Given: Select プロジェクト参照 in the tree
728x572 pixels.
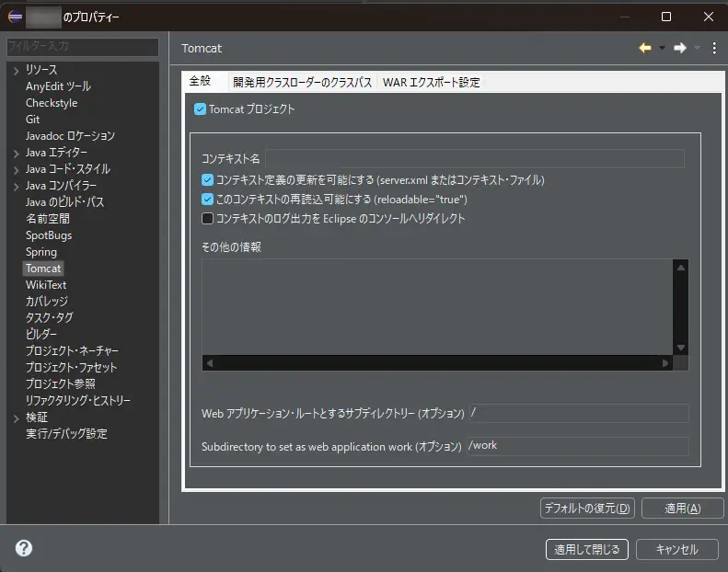Looking at the screenshot, I should coord(61,384).
